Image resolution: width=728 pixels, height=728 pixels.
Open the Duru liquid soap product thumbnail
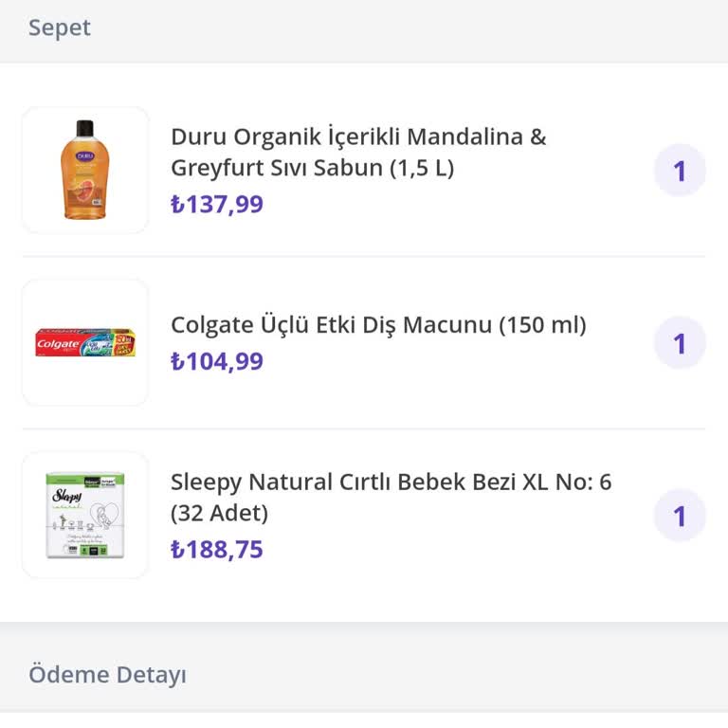point(85,171)
